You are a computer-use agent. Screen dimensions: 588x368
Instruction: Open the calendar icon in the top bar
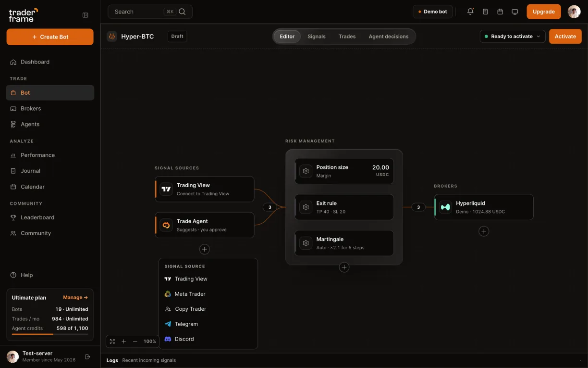pyautogui.click(x=500, y=12)
